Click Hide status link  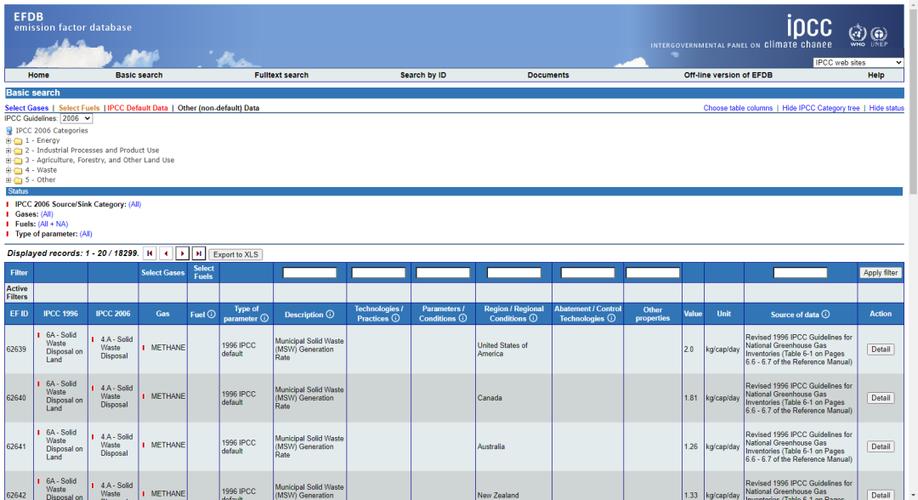[x=886, y=108]
